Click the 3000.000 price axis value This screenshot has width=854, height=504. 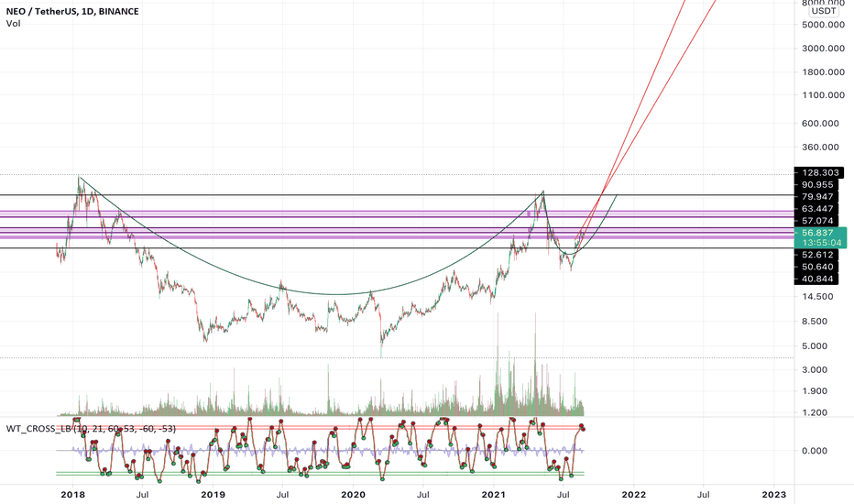[823, 49]
